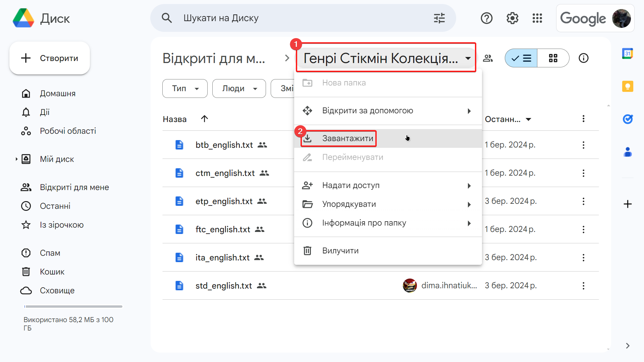This screenshot has width=644, height=362.
Task: Go to Відкриті для мене in the sidebar
Action: 74,187
